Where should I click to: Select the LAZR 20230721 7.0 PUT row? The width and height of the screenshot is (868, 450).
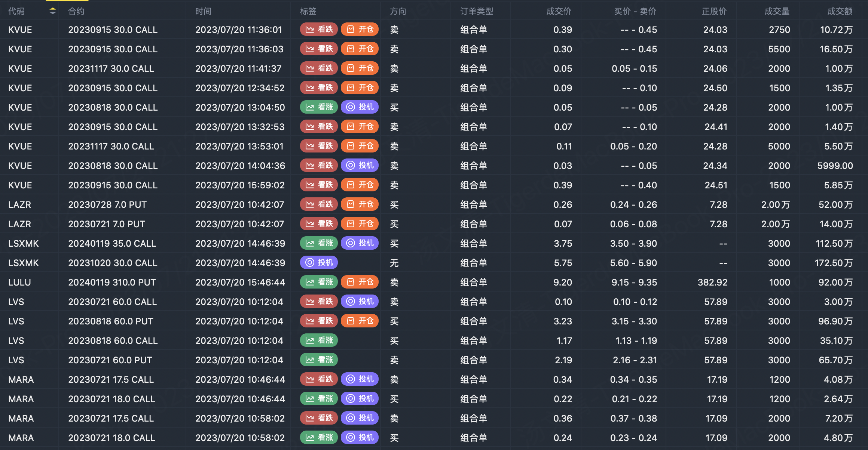click(107, 224)
